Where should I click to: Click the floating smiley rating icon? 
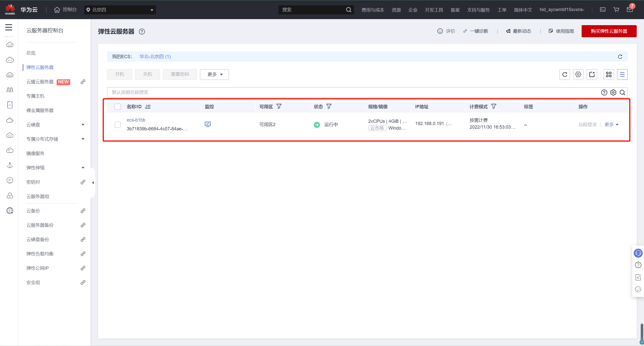pyautogui.click(x=638, y=289)
